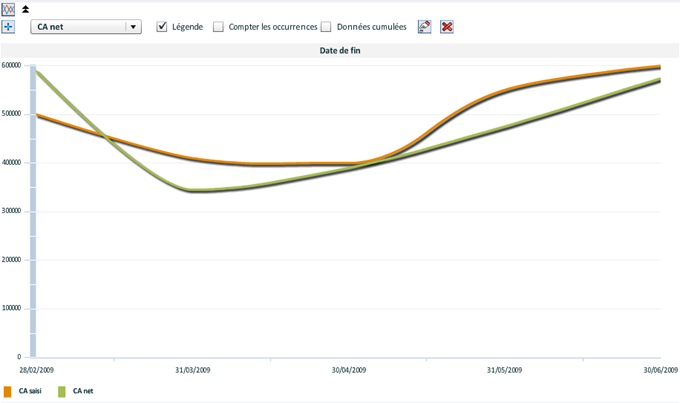
Task: Click the edit chart pencil icon
Action: pyautogui.click(x=425, y=27)
